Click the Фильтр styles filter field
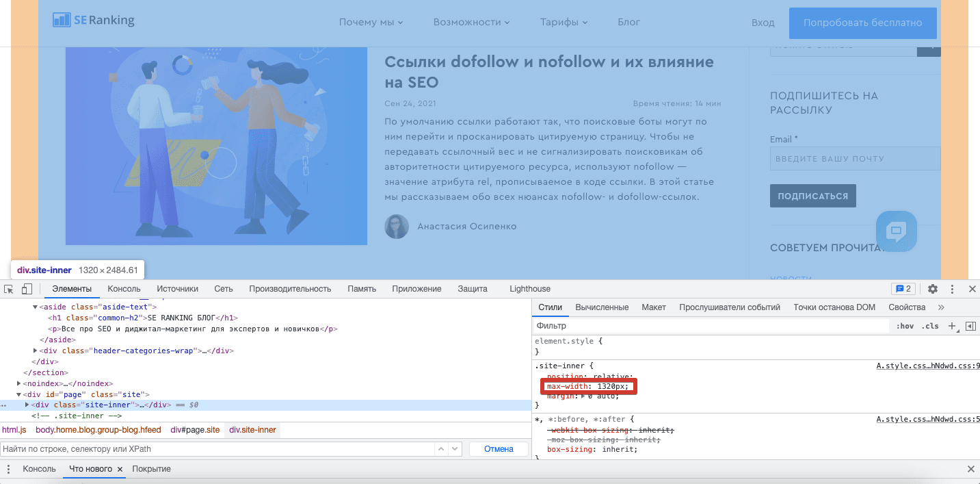 tap(711, 327)
